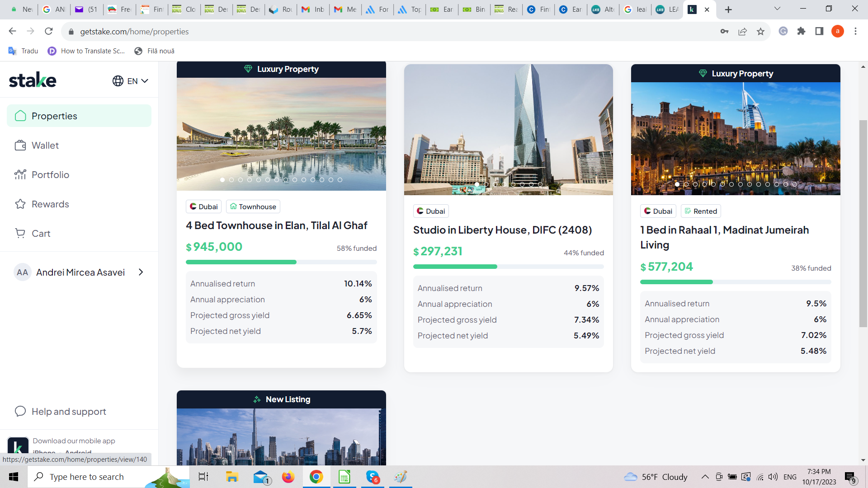Image resolution: width=868 pixels, height=488 pixels.
Task: Open the Rewards sidebar item
Action: [79, 204]
